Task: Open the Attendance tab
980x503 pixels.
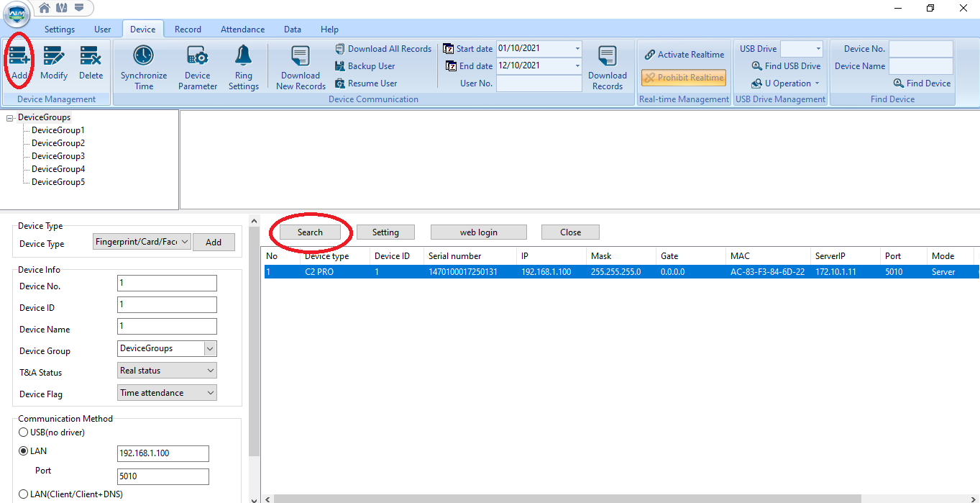Action: [x=242, y=30]
